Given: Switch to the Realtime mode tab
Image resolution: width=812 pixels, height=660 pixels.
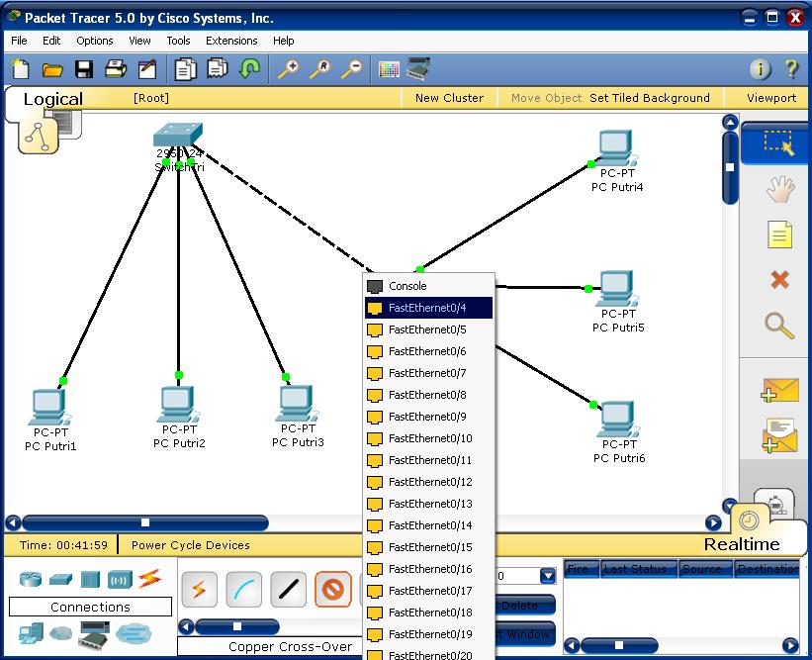Looking at the screenshot, I should pyautogui.click(x=742, y=544).
